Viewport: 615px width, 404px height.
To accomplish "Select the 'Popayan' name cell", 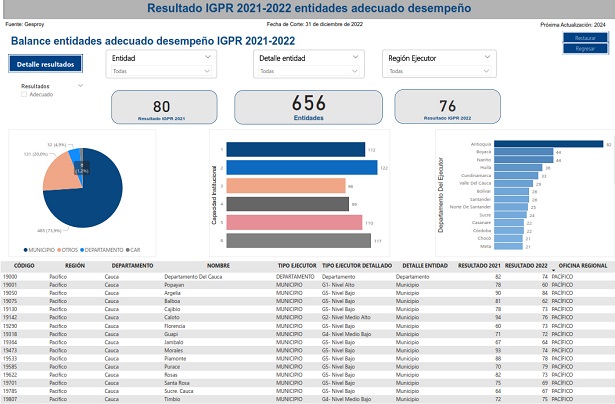I will 174,285.
